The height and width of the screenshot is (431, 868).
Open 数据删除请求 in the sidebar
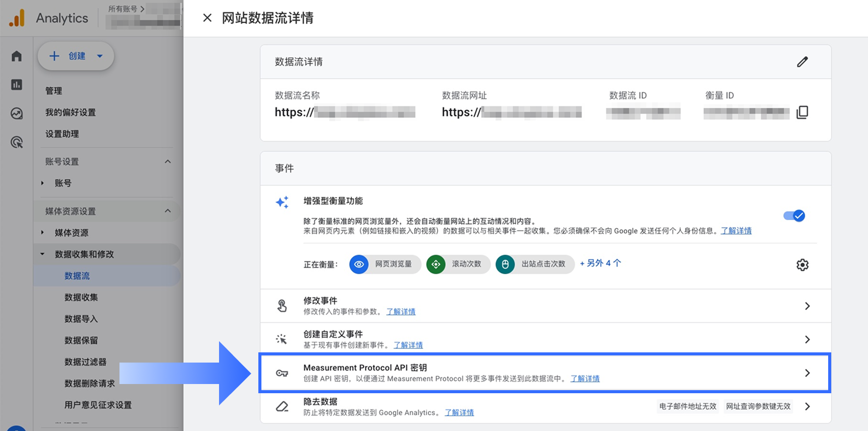[x=90, y=383]
